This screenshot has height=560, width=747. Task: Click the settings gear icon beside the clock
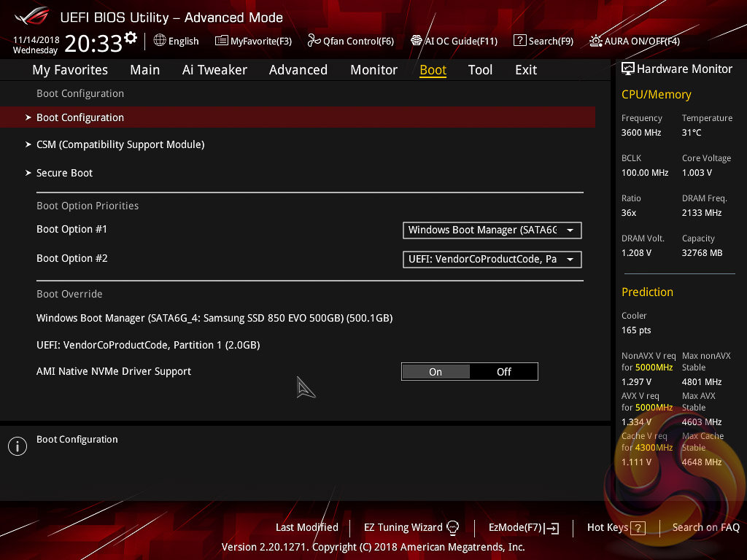pos(131,38)
